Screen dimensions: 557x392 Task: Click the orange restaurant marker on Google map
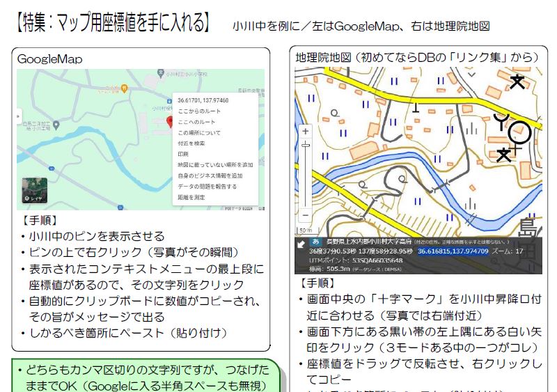click(124, 88)
